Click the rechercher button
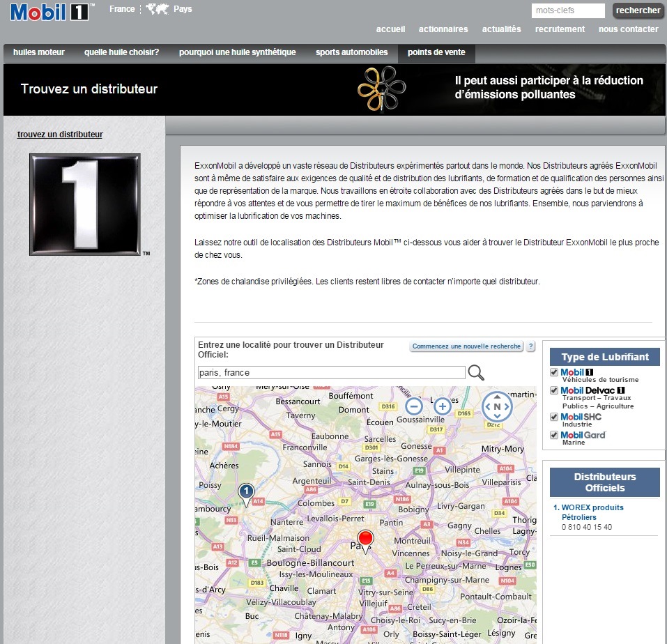 coord(638,10)
